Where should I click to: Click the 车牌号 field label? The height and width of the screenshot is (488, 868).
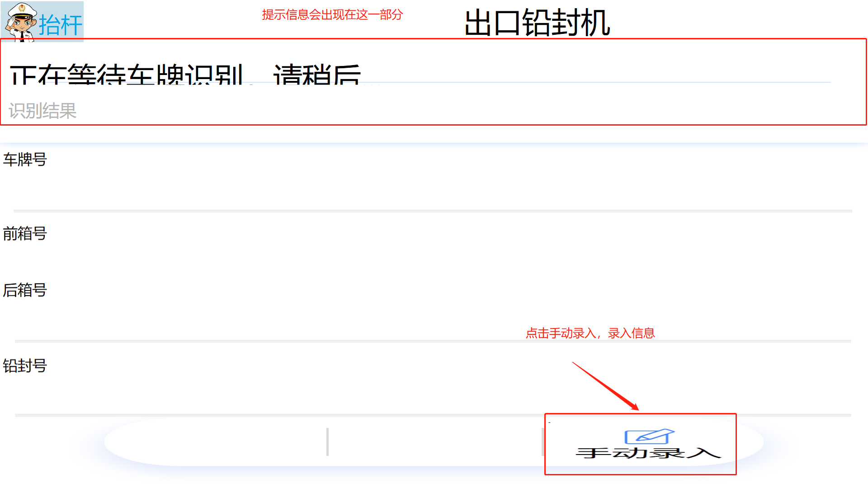25,160
